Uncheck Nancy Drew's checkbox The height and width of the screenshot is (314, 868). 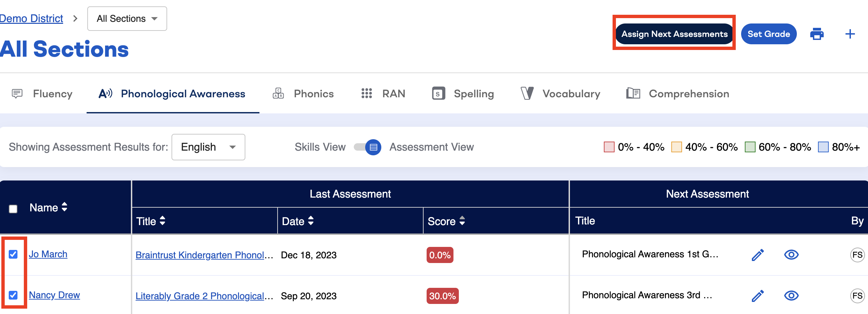(x=13, y=295)
